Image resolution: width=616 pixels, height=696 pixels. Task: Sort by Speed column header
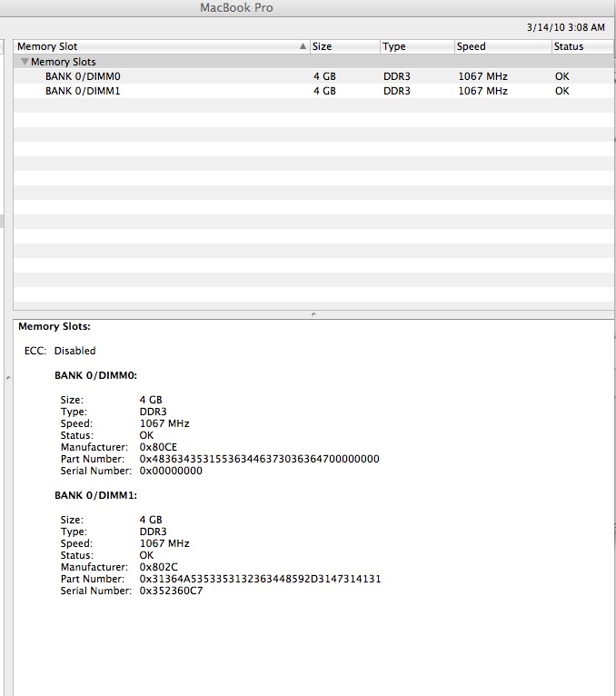503,46
